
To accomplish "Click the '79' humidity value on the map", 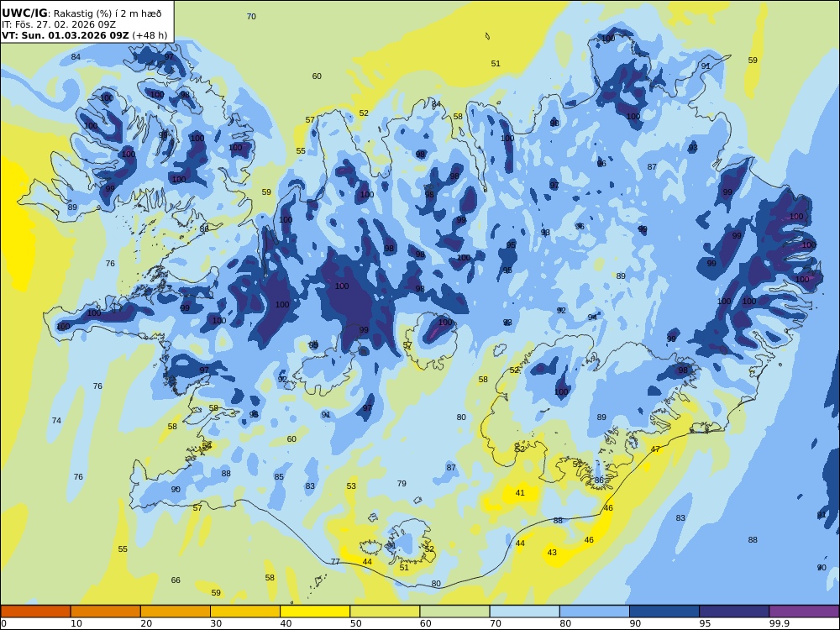I will coord(402,484).
